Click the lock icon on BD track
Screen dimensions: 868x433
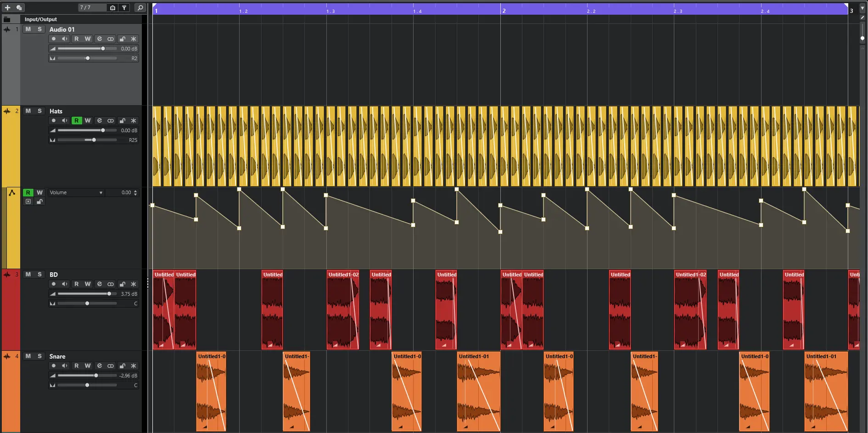coord(122,284)
